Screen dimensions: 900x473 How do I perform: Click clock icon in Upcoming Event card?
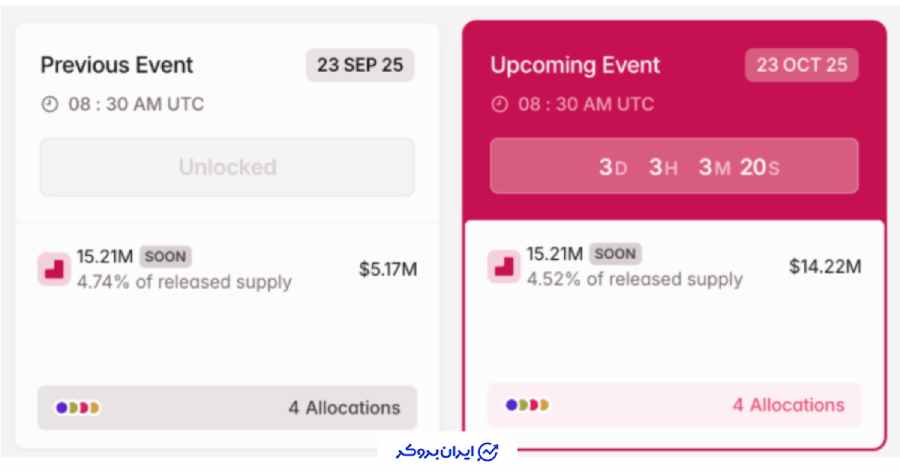[499, 103]
